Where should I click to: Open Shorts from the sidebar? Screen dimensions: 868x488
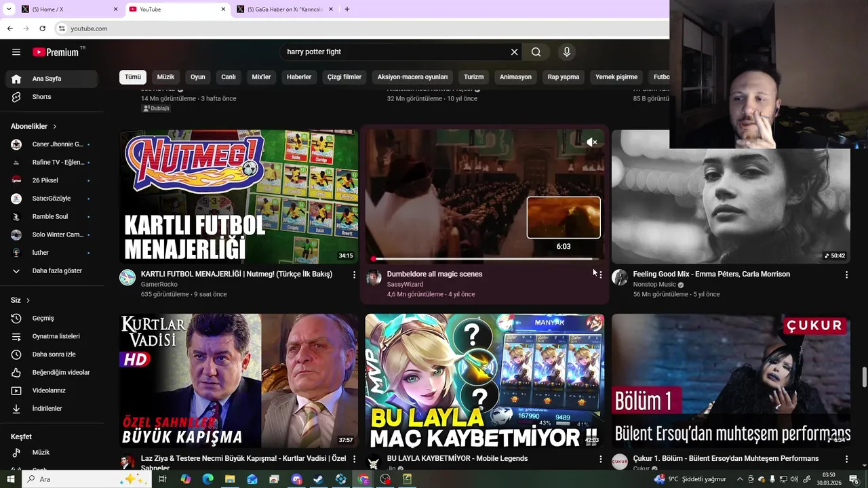(52, 97)
